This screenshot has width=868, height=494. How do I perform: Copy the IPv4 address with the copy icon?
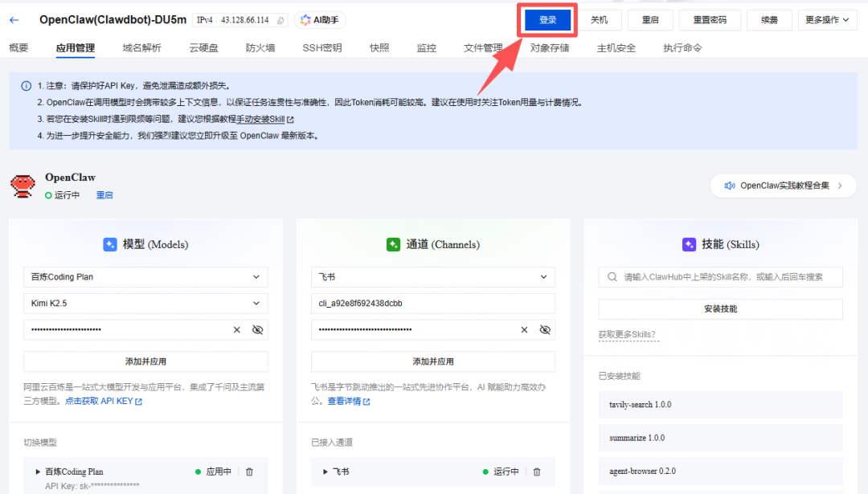coord(280,20)
